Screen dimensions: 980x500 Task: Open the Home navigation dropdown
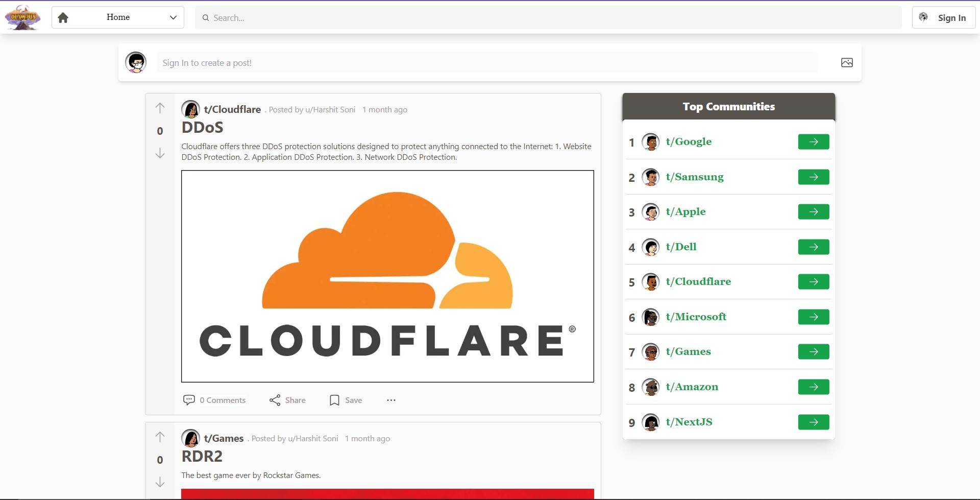(118, 17)
